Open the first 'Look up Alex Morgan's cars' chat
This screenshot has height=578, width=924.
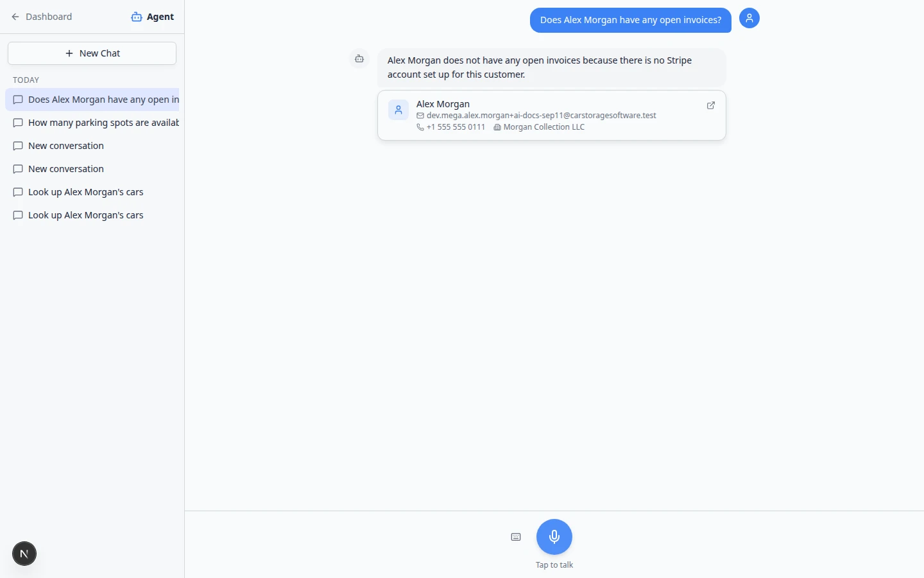point(92,192)
